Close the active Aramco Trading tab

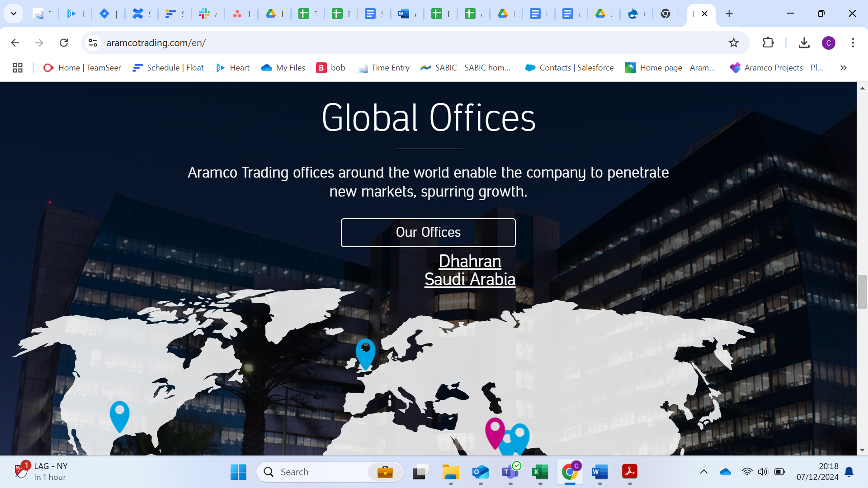[x=704, y=14]
